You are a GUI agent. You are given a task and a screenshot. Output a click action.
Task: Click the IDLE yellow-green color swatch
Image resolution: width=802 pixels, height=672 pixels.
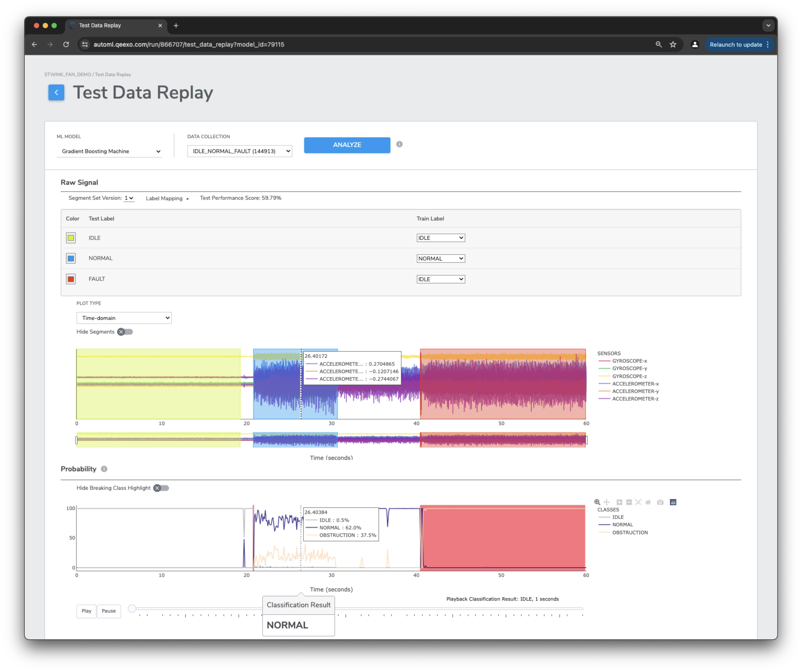[x=71, y=238]
